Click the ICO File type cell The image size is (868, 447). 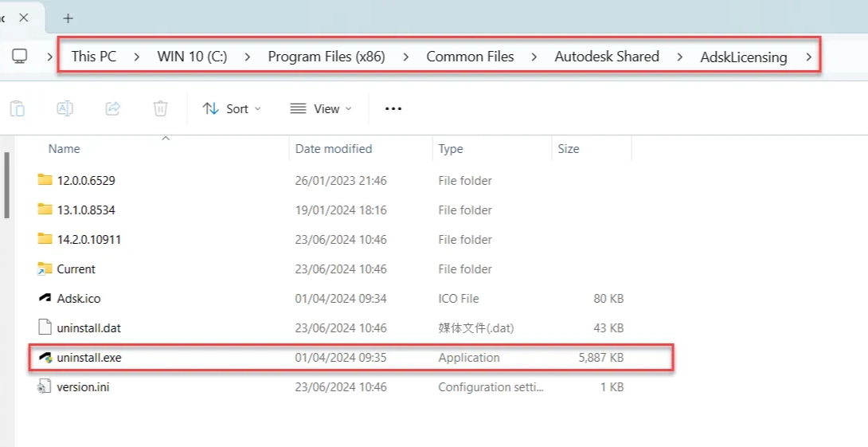[x=459, y=298]
